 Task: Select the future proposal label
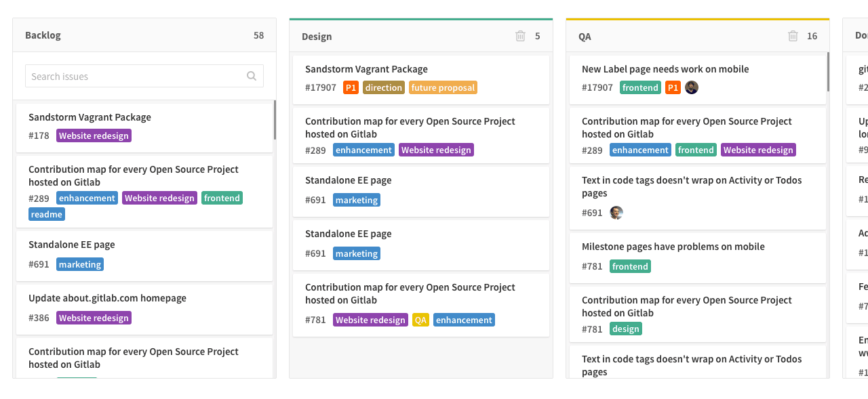pyautogui.click(x=443, y=87)
